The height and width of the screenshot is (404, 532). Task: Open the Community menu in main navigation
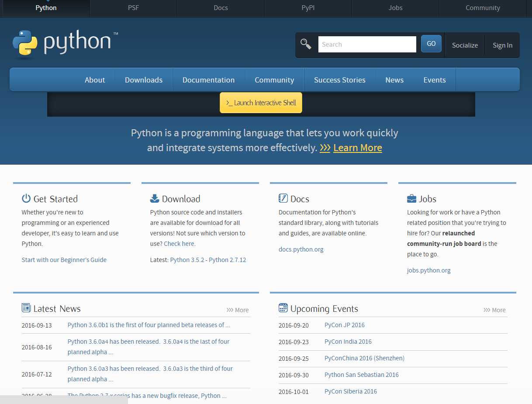[x=274, y=80]
